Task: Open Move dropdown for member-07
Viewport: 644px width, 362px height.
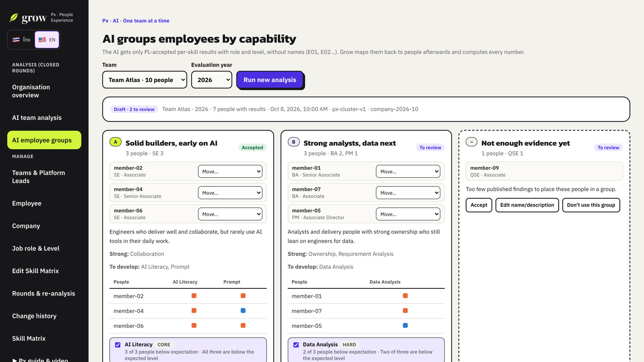Action: (x=408, y=193)
